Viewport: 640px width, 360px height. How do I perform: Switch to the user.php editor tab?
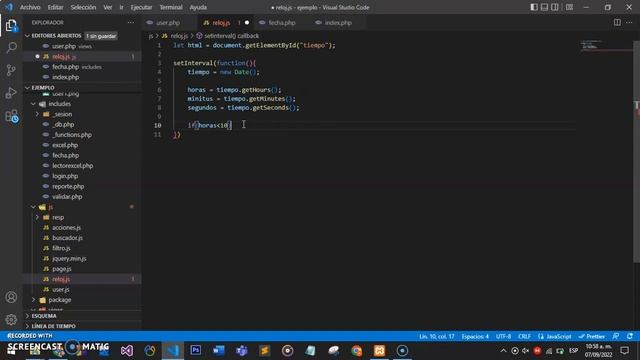click(x=167, y=22)
